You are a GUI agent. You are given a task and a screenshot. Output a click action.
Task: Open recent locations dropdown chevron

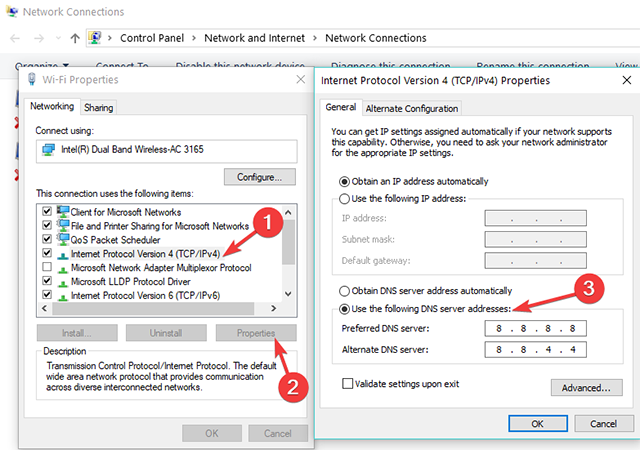[58, 38]
